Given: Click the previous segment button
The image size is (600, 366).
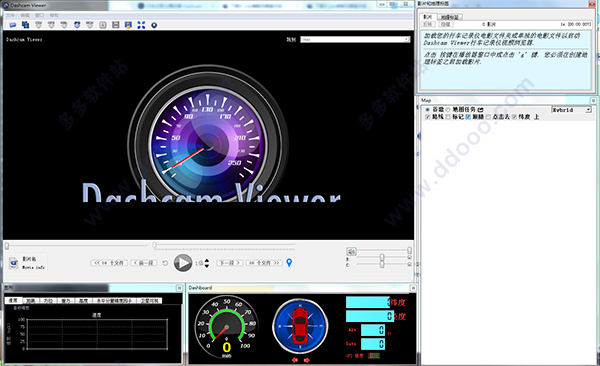Looking at the screenshot, I should click(x=144, y=263).
